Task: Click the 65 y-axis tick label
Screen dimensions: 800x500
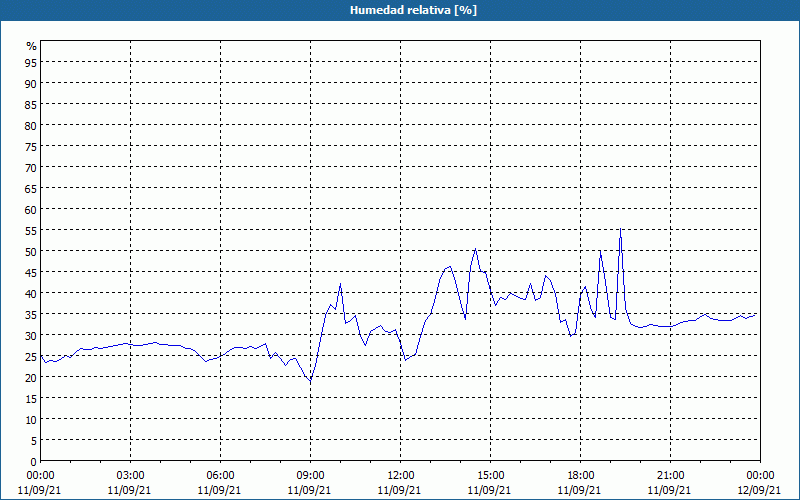Action: [31, 188]
